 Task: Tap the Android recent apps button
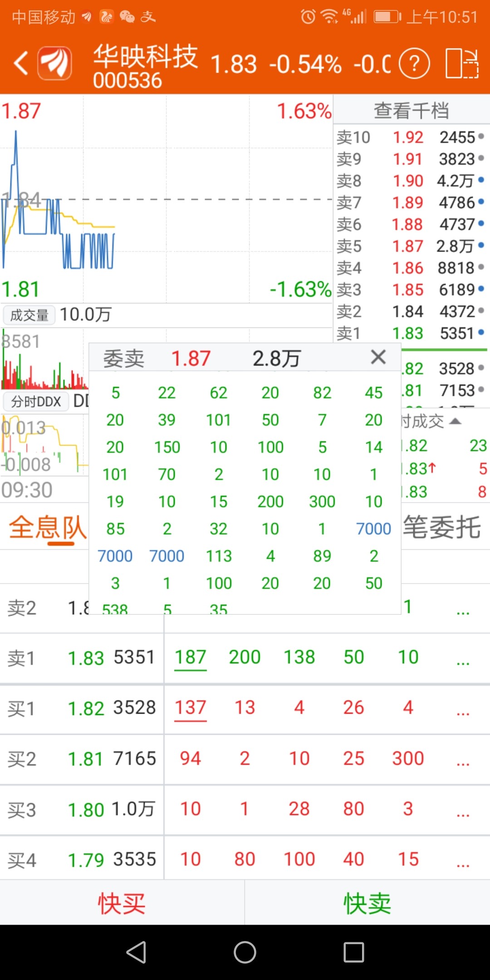354,952
